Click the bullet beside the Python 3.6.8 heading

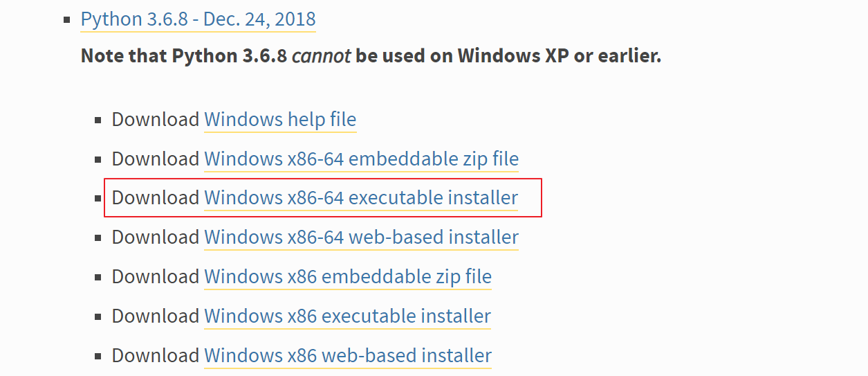click(67, 20)
